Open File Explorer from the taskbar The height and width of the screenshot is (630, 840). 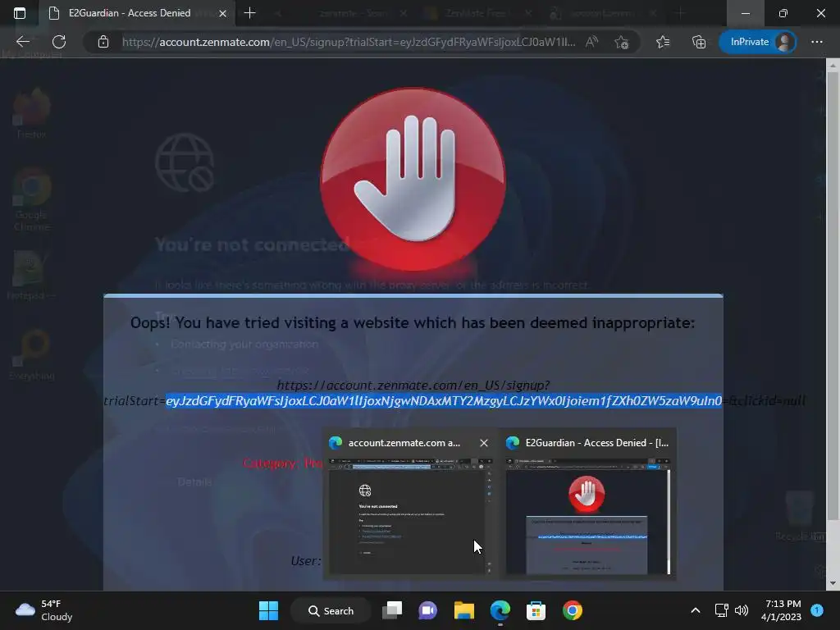[x=464, y=610]
